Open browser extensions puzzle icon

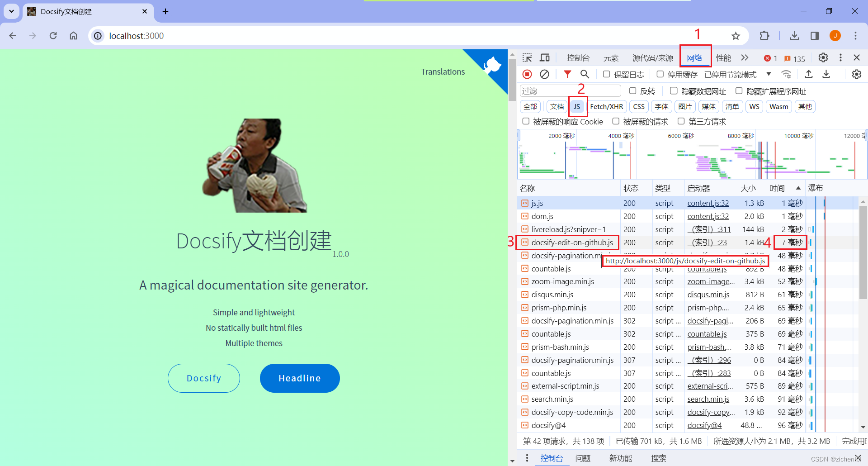(x=764, y=36)
